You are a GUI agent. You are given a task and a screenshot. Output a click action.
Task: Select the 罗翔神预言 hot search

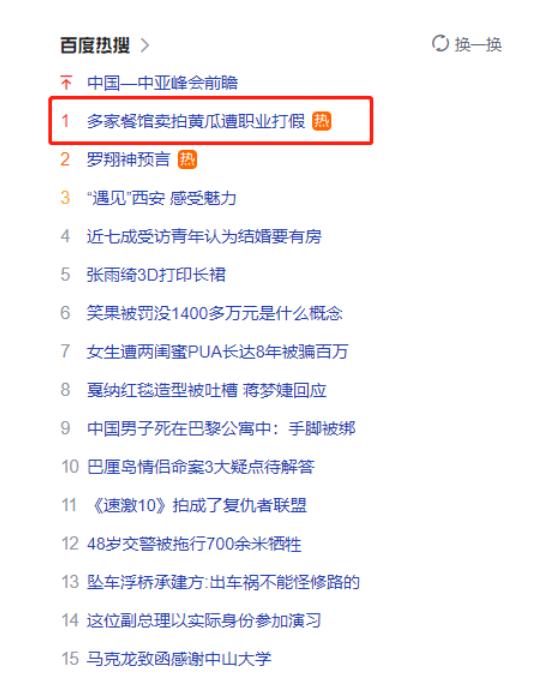click(128, 159)
